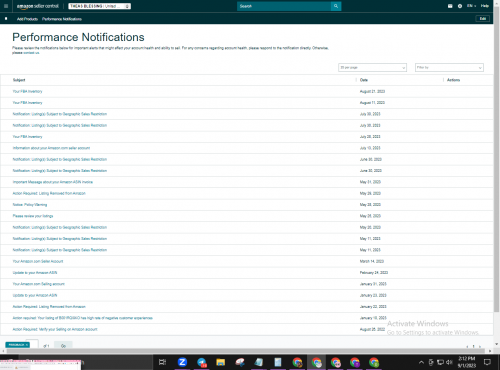Show hidden system tray icons
The image size is (500, 370).
(x=421, y=362)
